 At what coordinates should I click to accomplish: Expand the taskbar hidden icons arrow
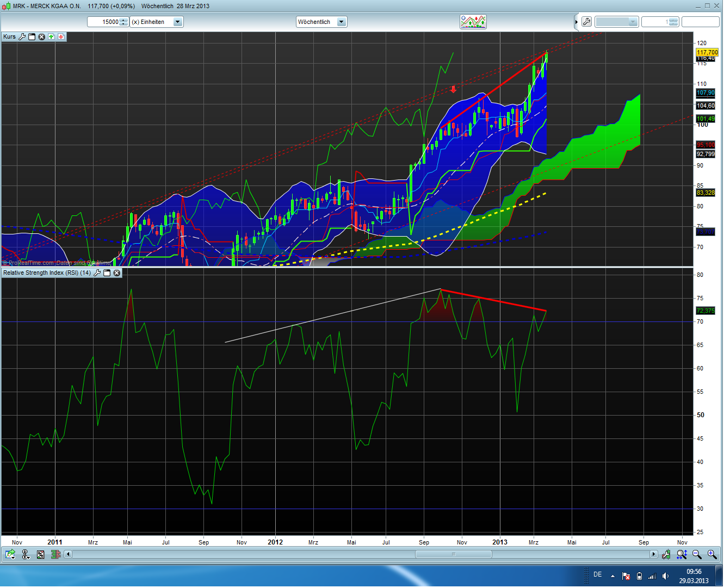[612, 575]
